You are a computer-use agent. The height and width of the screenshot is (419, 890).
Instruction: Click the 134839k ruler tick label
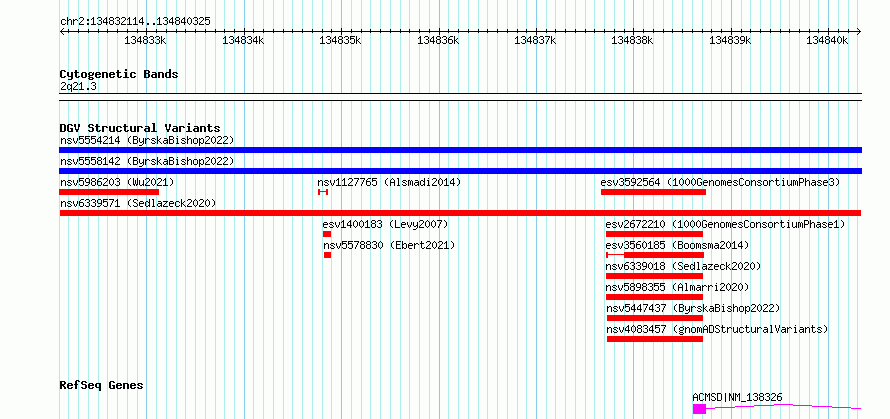[x=730, y=41]
